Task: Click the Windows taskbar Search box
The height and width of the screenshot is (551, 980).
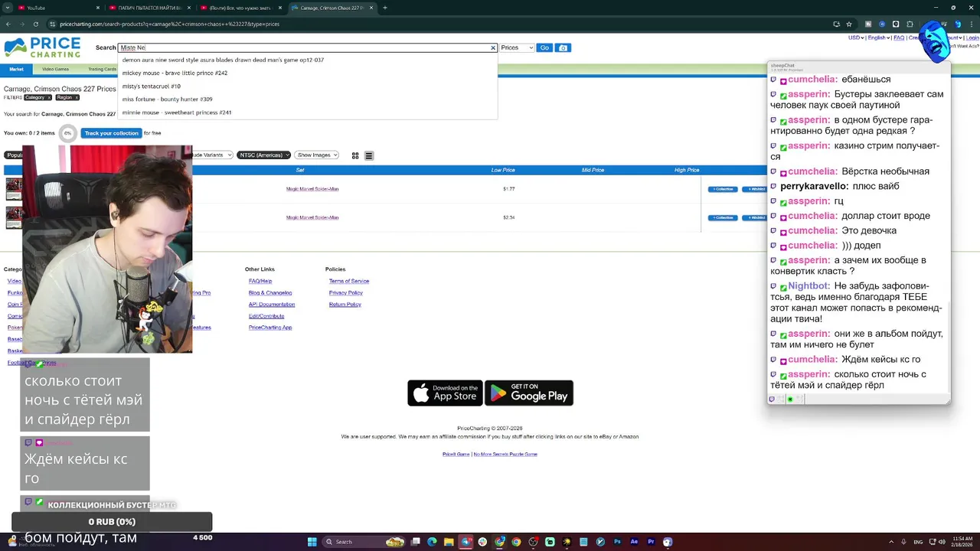Action: click(x=364, y=542)
